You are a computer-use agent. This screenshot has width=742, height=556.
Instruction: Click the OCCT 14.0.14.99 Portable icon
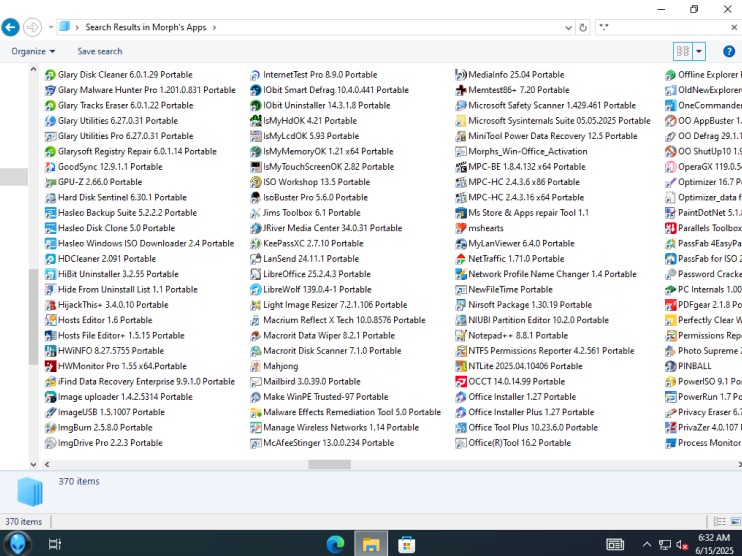click(x=460, y=381)
